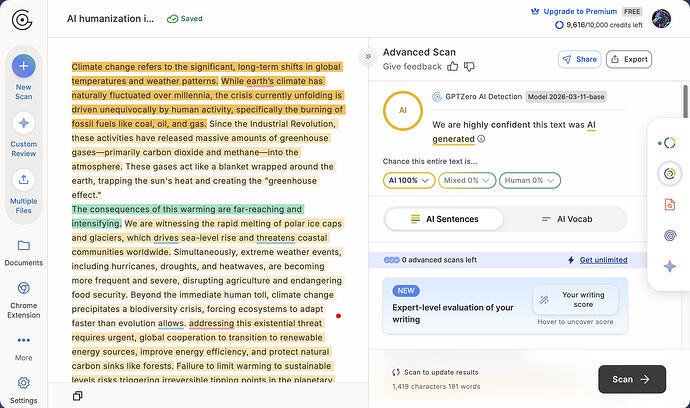Click the credits left circle indicator
This screenshot has width=690, height=408.
[x=559, y=25]
